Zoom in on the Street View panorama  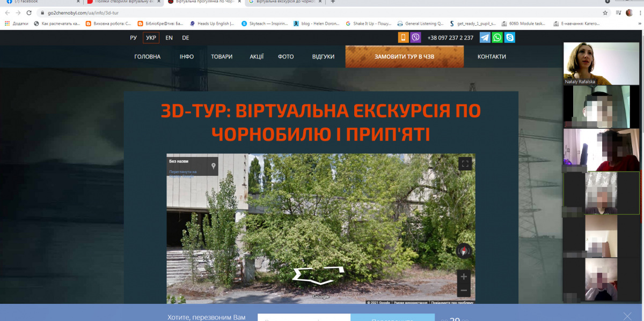[464, 277]
